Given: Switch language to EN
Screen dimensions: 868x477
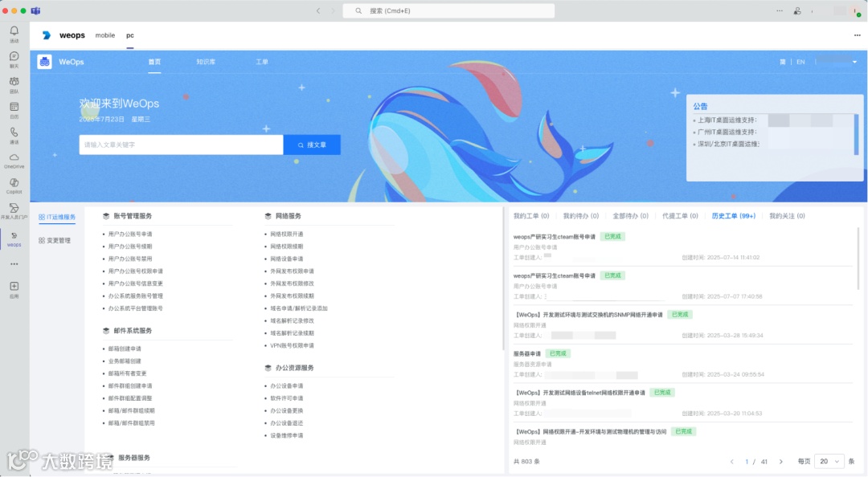Looking at the screenshot, I should pos(800,62).
